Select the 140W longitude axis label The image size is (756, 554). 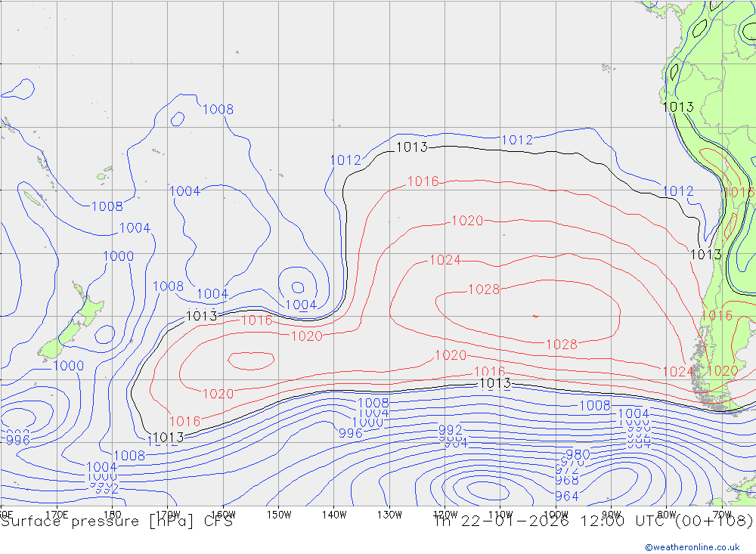[334, 515]
